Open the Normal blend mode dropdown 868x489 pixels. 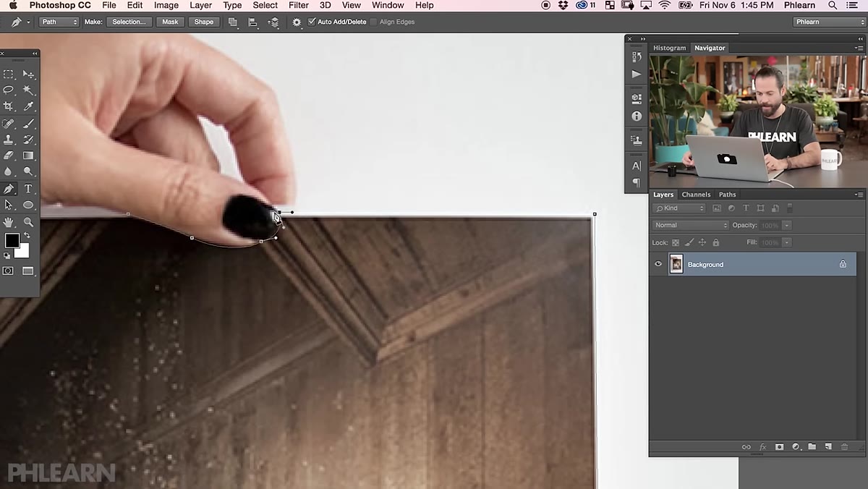(690, 225)
